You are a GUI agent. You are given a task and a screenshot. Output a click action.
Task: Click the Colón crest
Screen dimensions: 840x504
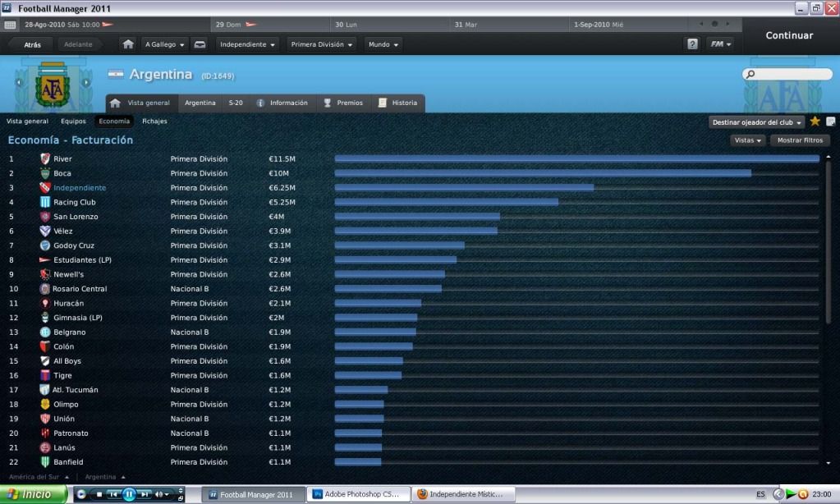point(45,347)
